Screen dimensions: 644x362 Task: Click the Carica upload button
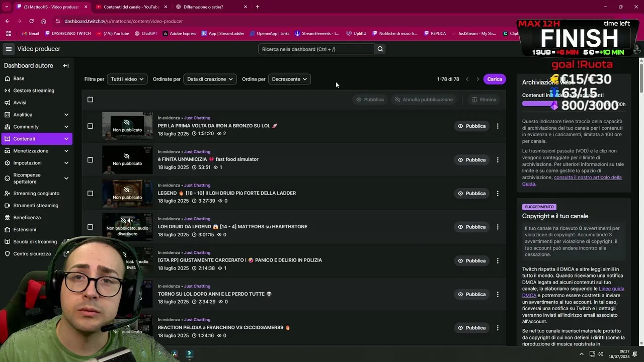tap(495, 79)
